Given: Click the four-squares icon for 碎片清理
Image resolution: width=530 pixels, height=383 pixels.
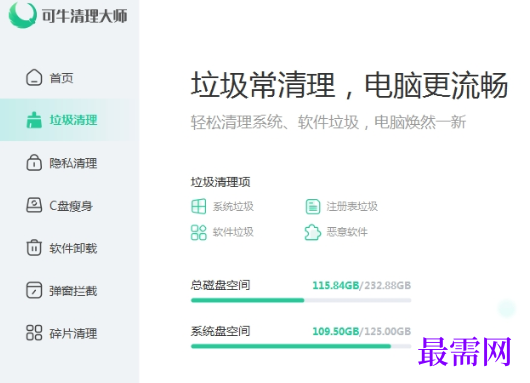Looking at the screenshot, I should [x=34, y=333].
